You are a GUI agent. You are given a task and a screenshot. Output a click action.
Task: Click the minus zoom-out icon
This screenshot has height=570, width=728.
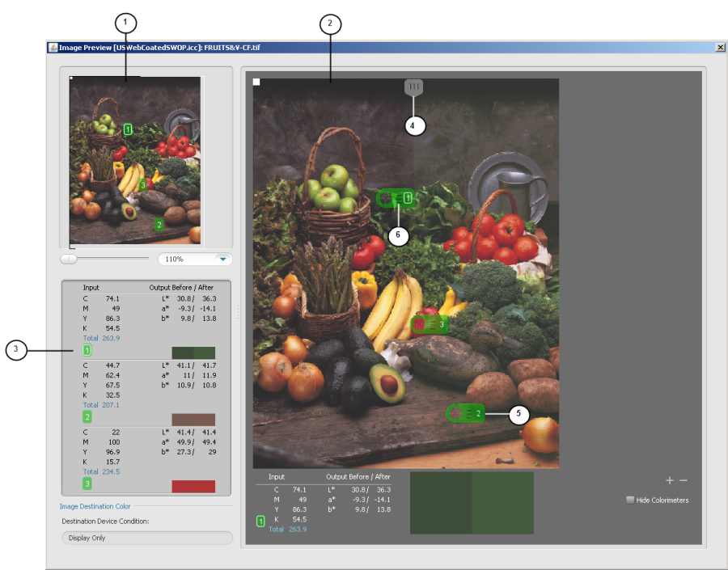(x=684, y=481)
